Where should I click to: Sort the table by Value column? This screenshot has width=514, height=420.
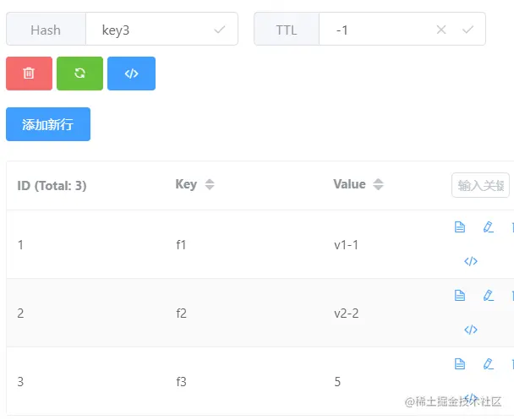[x=378, y=184]
